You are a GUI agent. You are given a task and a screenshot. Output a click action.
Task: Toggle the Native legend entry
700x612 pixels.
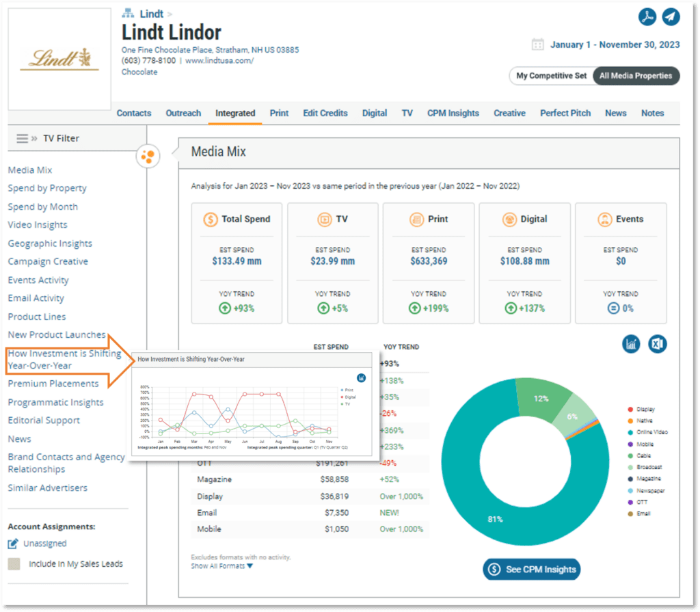(x=640, y=421)
